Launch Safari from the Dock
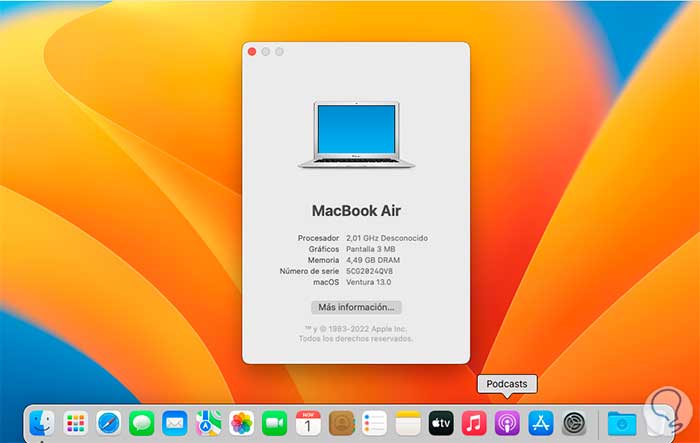 [108, 422]
